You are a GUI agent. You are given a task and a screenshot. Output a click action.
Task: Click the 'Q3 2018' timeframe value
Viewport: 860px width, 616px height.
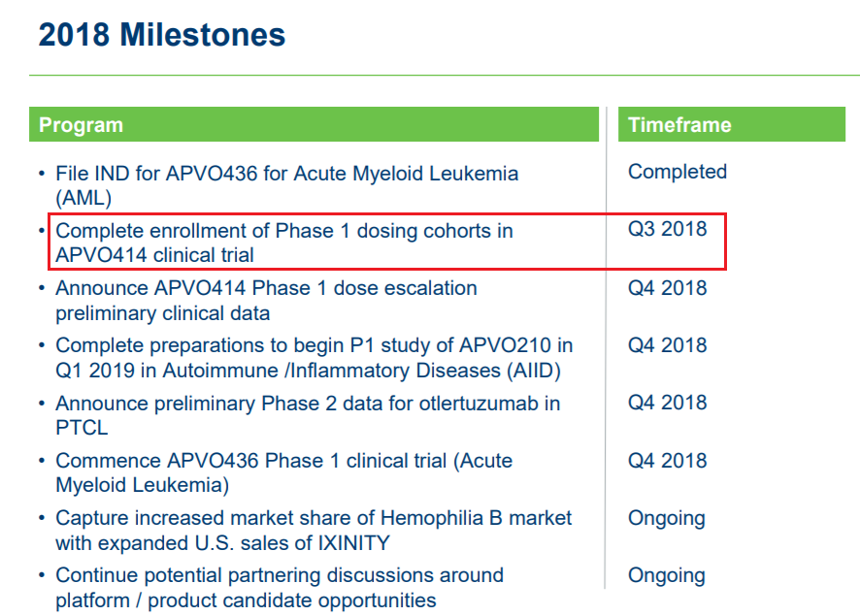[668, 229]
